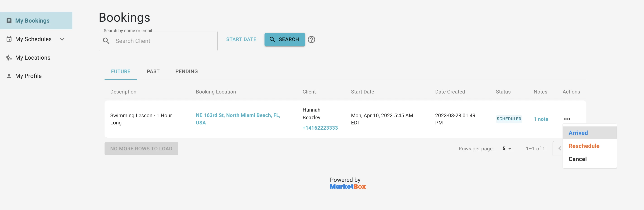Open the 1 note link
644x210 pixels.
pyautogui.click(x=541, y=119)
